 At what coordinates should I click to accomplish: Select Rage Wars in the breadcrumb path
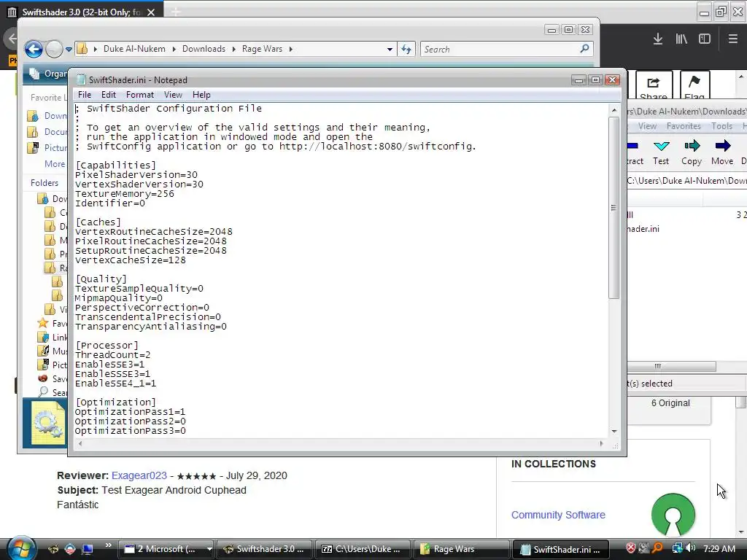[x=262, y=49]
